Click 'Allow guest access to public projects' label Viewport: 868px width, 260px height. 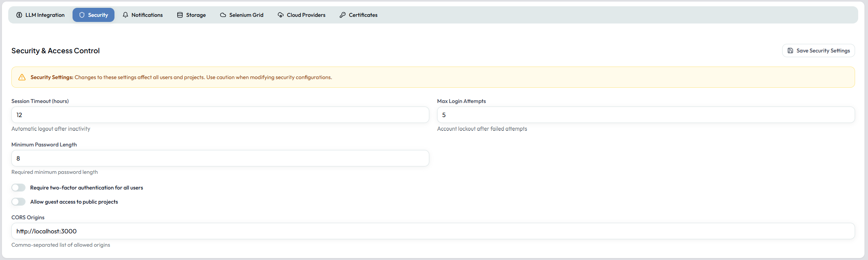click(x=74, y=202)
